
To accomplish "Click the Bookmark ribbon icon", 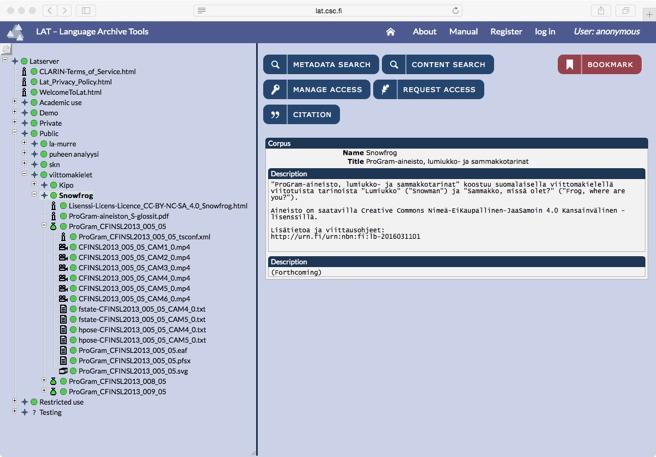I will (569, 64).
